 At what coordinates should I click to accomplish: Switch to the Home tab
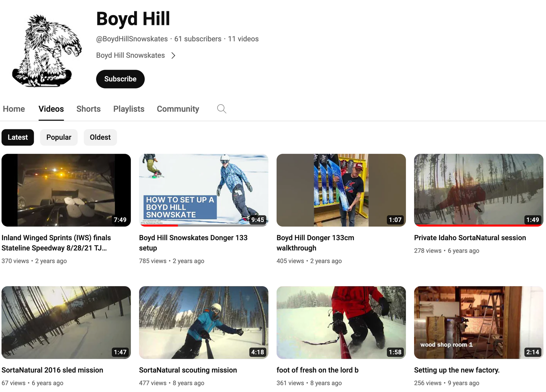[14, 109]
